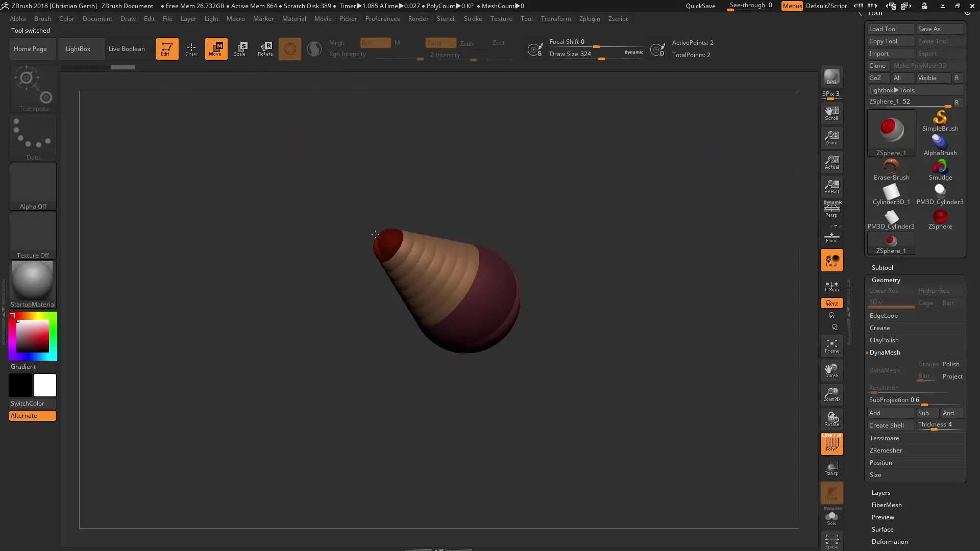Open the Transform menu
The width and height of the screenshot is (980, 551).
(x=555, y=19)
